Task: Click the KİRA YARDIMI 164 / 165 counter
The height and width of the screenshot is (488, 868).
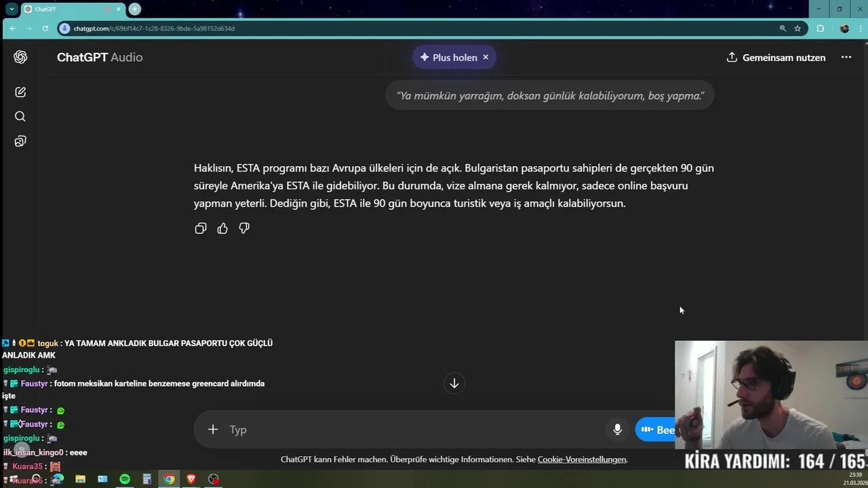Action: 776,462
